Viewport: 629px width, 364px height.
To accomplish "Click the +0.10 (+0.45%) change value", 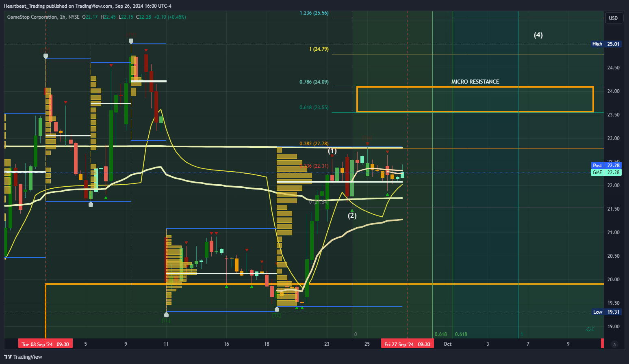I will 170,17.
